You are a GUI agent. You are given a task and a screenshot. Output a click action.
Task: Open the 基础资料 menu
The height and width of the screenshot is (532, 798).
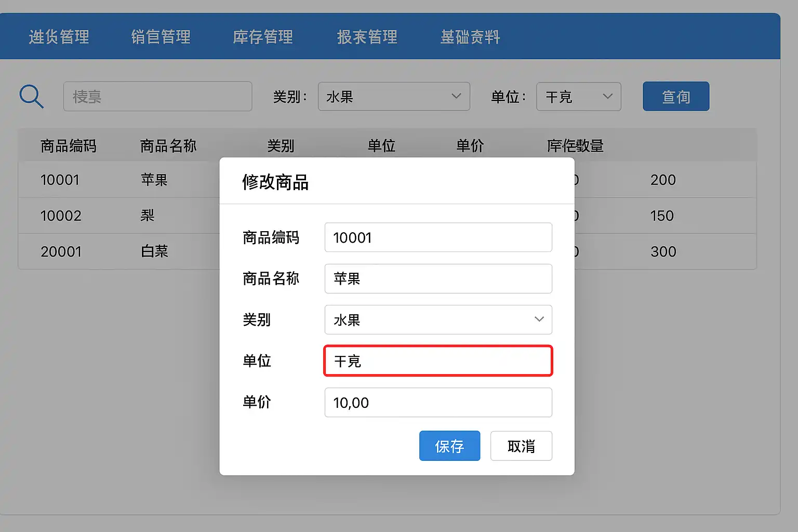[x=470, y=37]
